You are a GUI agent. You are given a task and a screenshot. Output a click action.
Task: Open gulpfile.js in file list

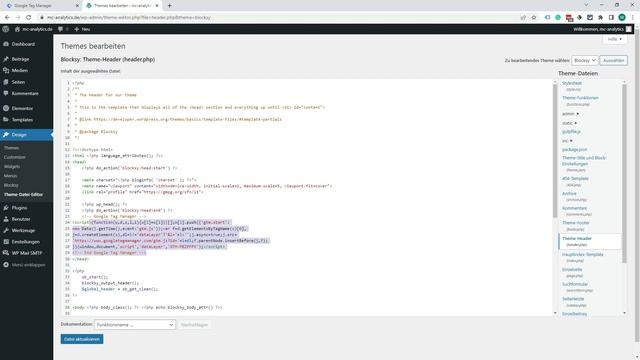pyautogui.click(x=571, y=132)
